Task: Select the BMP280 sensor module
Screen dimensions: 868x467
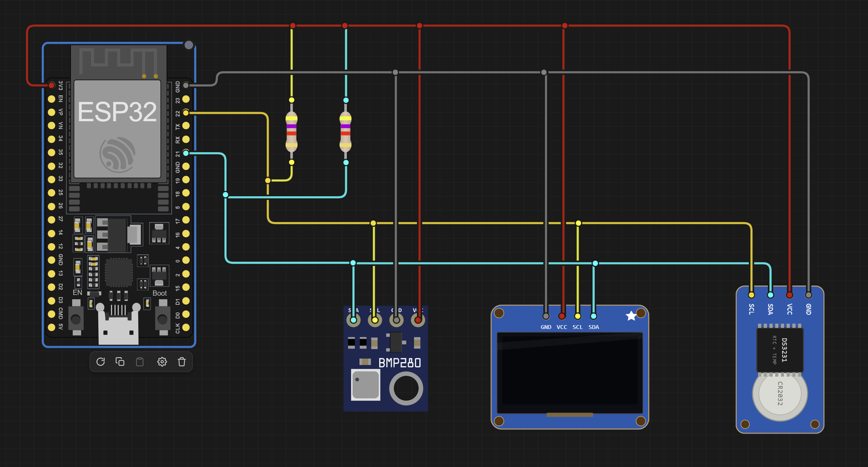Action: [386, 358]
